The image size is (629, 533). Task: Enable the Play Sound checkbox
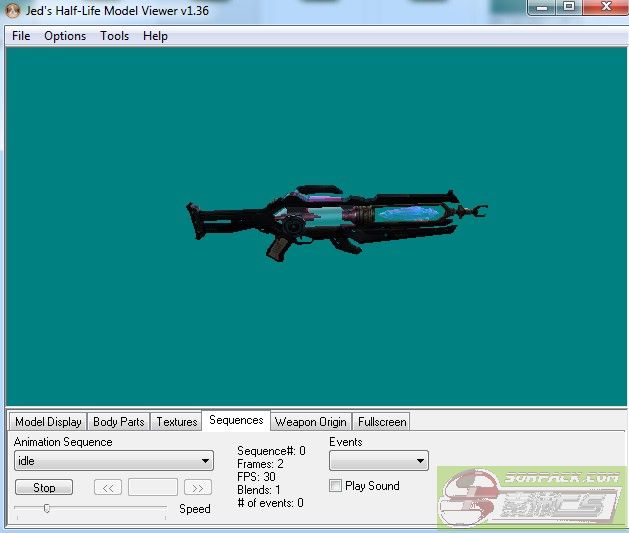point(336,486)
